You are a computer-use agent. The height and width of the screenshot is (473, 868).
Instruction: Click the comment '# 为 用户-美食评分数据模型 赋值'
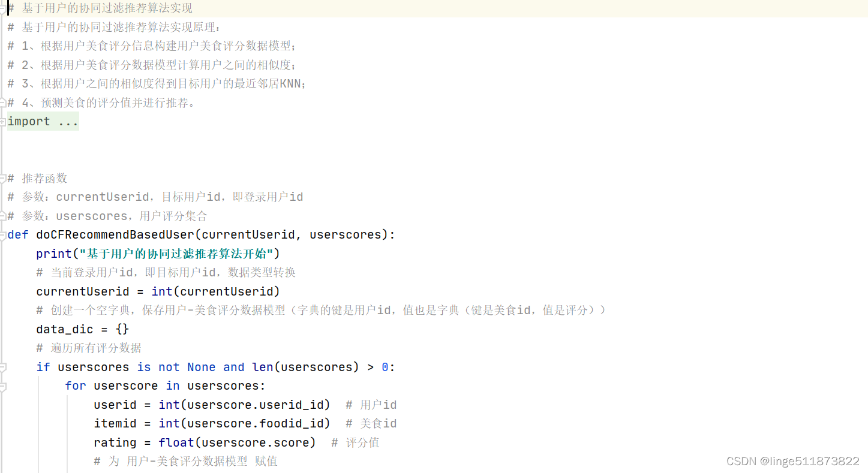click(185, 461)
